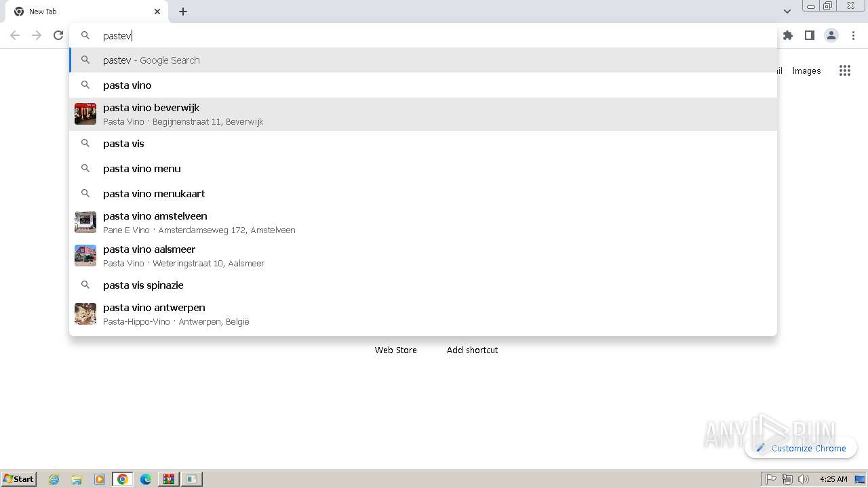Open the colorful grid taskbar app
This screenshot has height=488, width=868.
pyautogui.click(x=169, y=479)
